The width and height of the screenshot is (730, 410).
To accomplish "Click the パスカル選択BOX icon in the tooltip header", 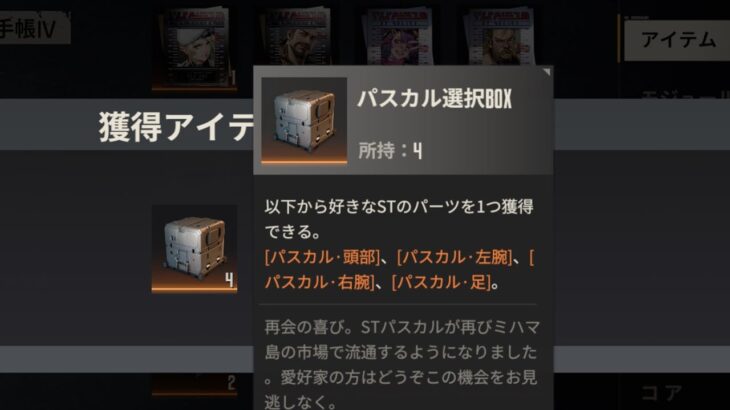I will 304,121.
